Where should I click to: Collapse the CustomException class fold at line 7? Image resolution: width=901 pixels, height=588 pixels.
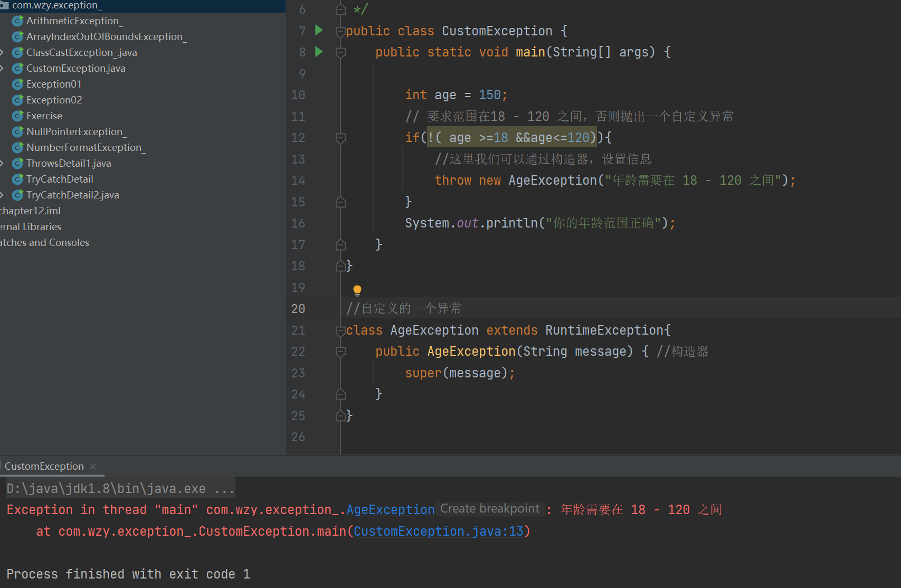click(340, 32)
